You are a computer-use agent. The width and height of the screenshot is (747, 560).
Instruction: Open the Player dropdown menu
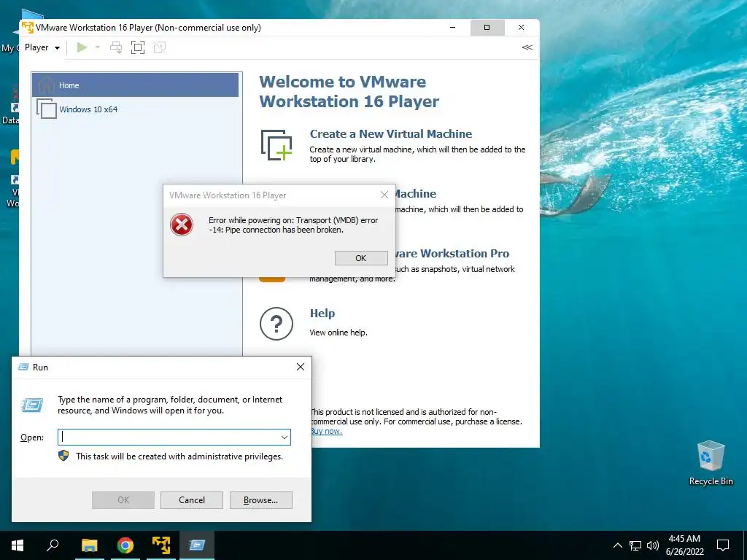42,47
